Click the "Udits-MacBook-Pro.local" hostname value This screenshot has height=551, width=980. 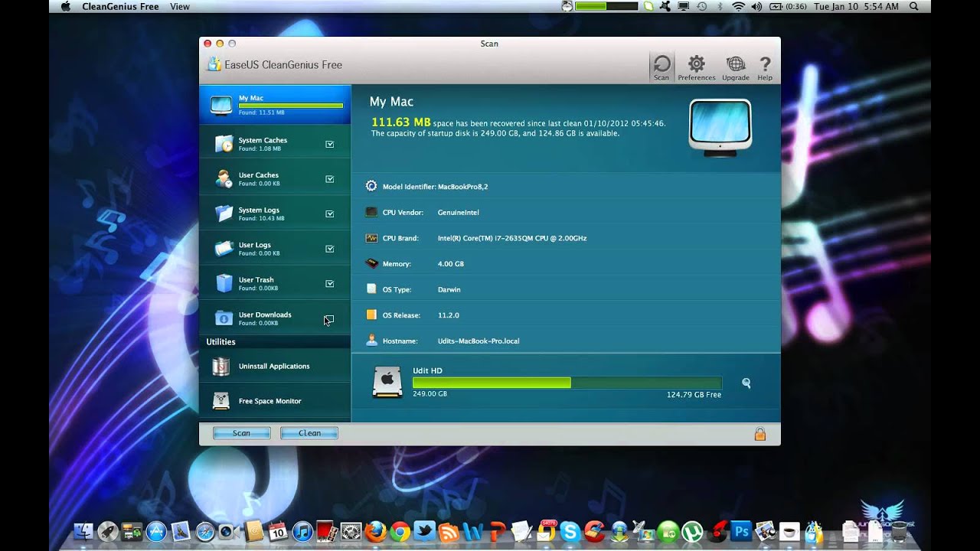pyautogui.click(x=479, y=341)
